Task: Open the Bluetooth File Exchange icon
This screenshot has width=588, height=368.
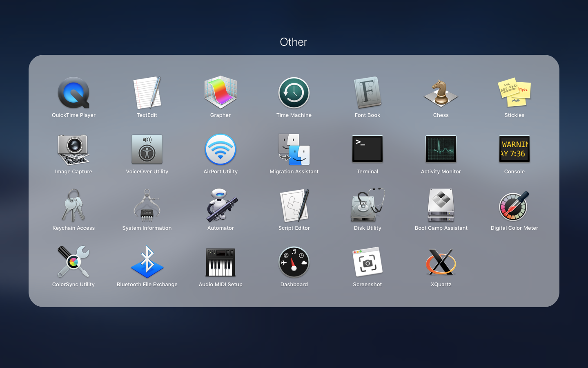Action: pos(147,262)
